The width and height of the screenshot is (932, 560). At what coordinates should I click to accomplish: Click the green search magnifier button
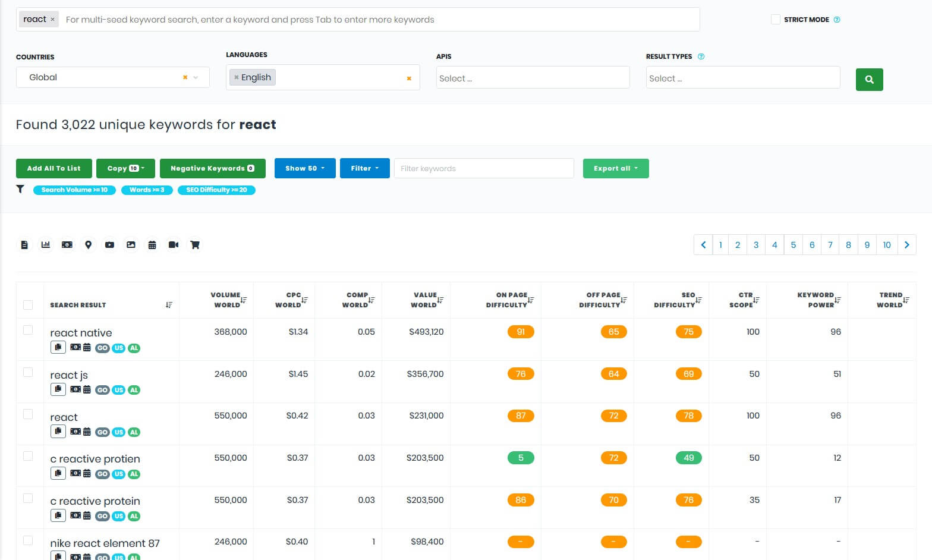pos(869,80)
